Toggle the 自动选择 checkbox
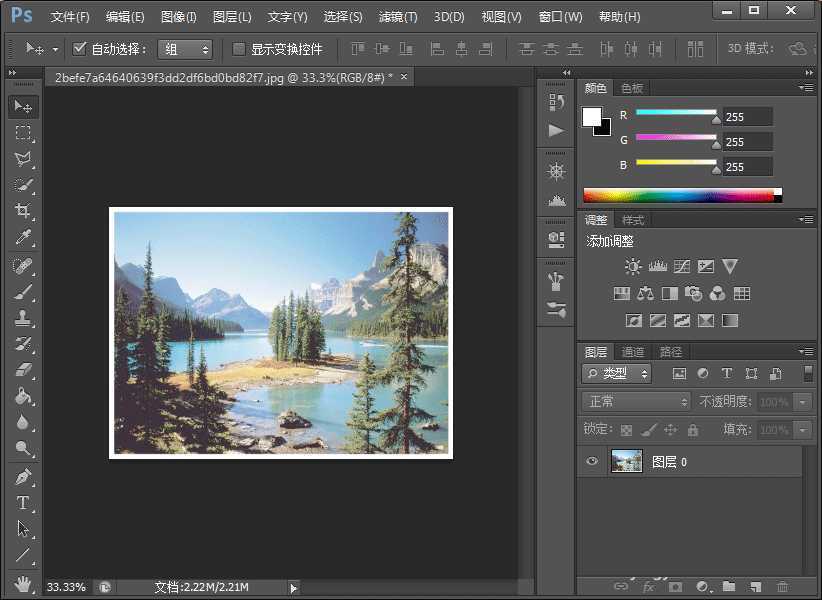This screenshot has width=822, height=600. click(x=78, y=47)
